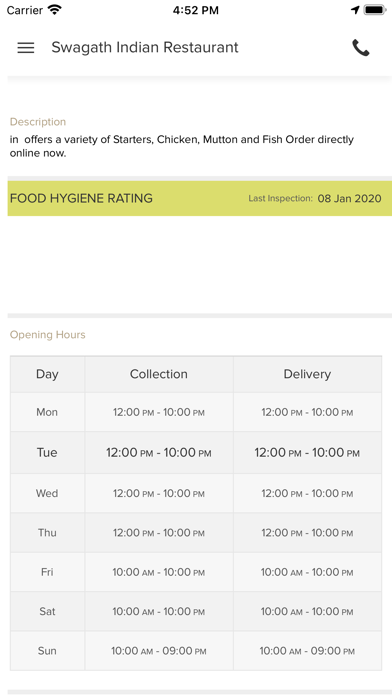Select the Fri row label
392x696 pixels.
[48, 572]
